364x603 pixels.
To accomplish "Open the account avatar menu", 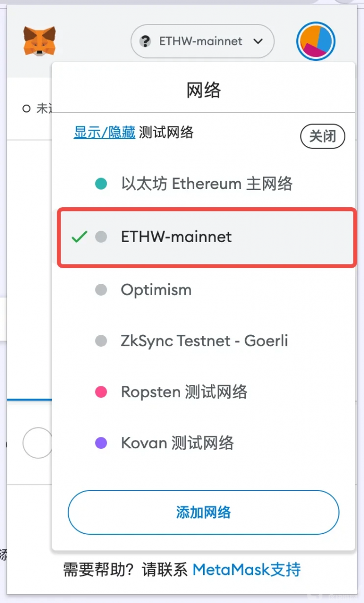I will tap(316, 41).
